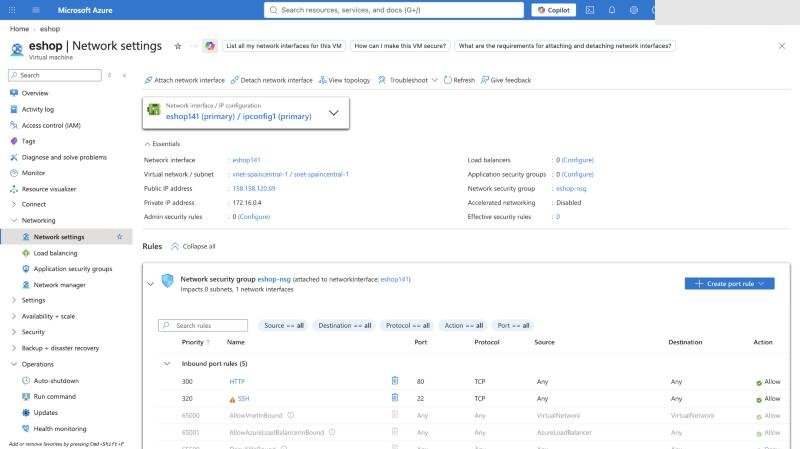Refresh the network settings
This screenshot has width=800, height=449.
click(x=459, y=80)
